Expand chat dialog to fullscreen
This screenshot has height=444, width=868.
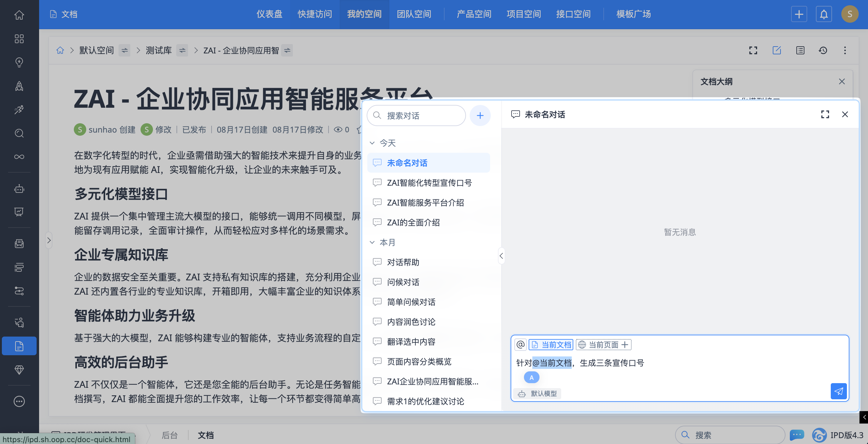pos(825,115)
